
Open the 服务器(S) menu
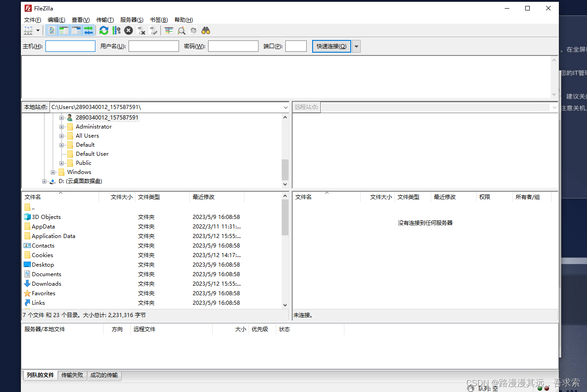click(132, 20)
